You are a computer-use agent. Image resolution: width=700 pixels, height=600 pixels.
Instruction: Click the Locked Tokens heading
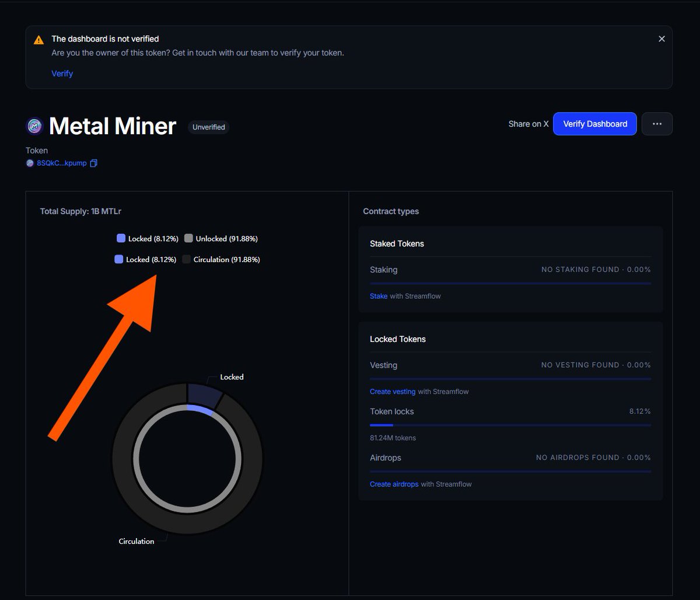click(x=398, y=339)
